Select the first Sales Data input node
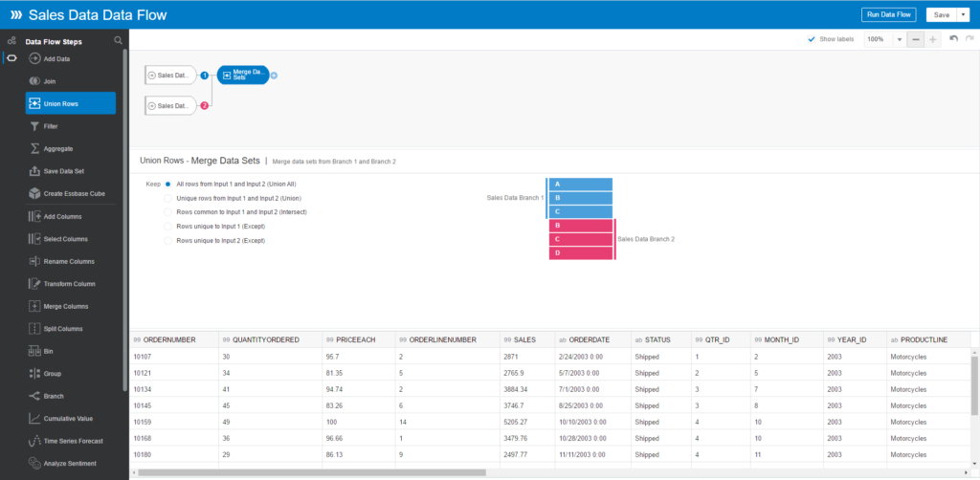980x480 pixels. click(170, 76)
